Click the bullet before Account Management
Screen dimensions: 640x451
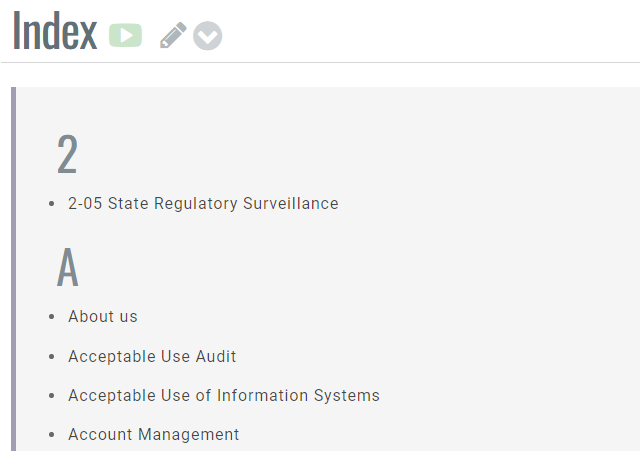tap(52, 435)
